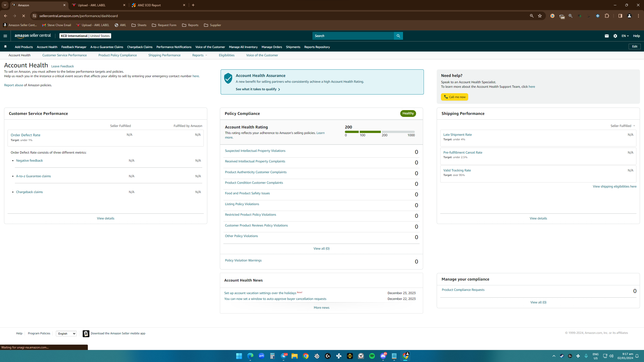The image size is (644, 362).
Task: Open the Settings gear in Seller Central
Action: pyautogui.click(x=615, y=36)
